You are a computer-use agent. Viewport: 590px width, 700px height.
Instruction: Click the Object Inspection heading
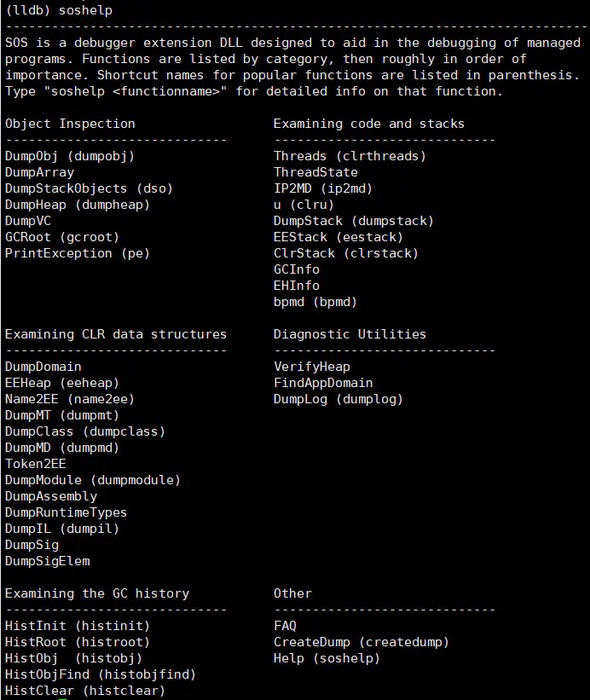pyautogui.click(x=70, y=124)
